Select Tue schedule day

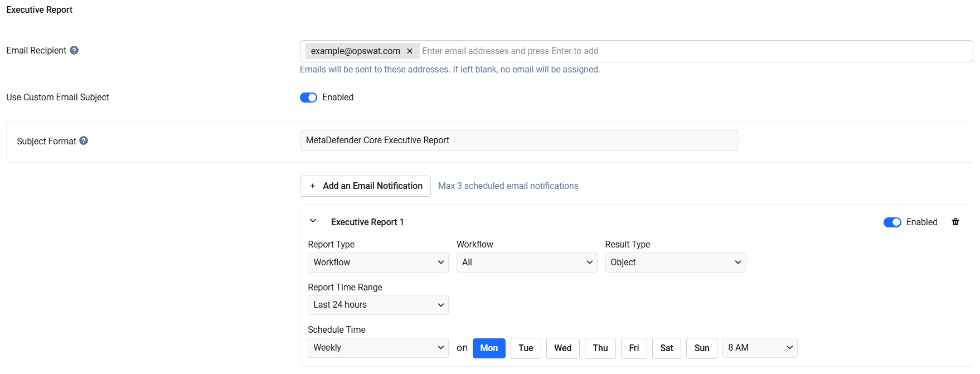tap(526, 348)
